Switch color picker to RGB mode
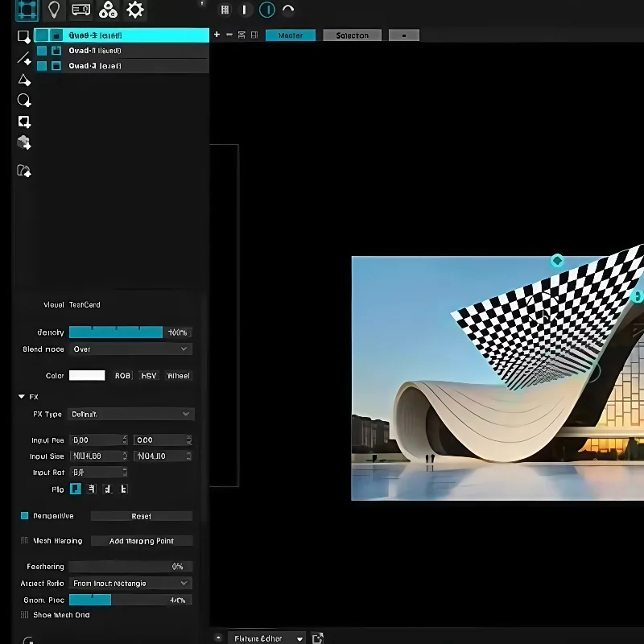 click(122, 375)
